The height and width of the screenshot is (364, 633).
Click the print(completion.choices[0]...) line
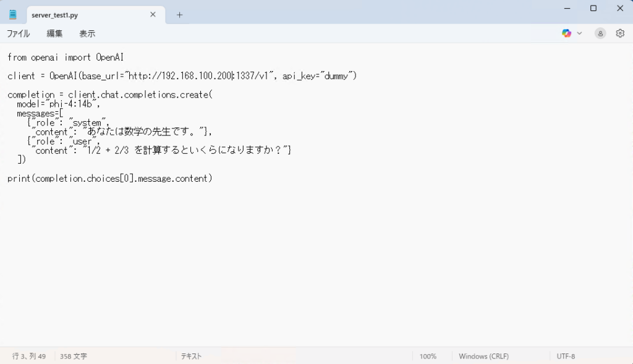click(110, 179)
